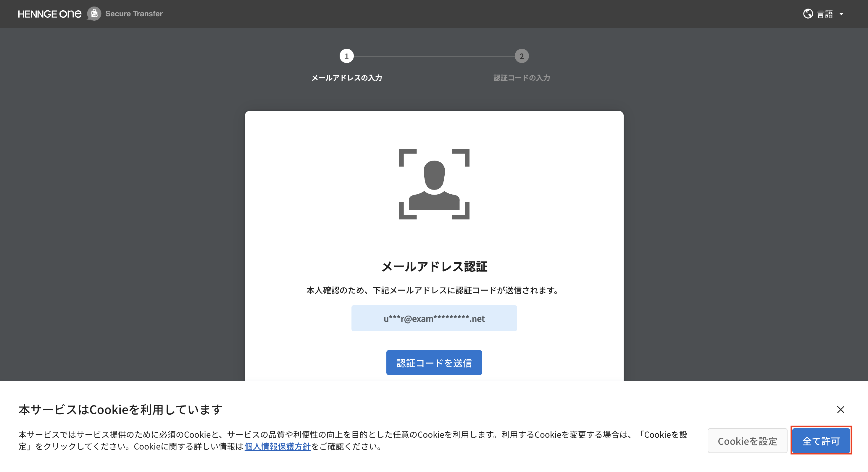Click the 認証コードの入力 step label
Screen dimensions: 868x472
pyautogui.click(x=522, y=78)
